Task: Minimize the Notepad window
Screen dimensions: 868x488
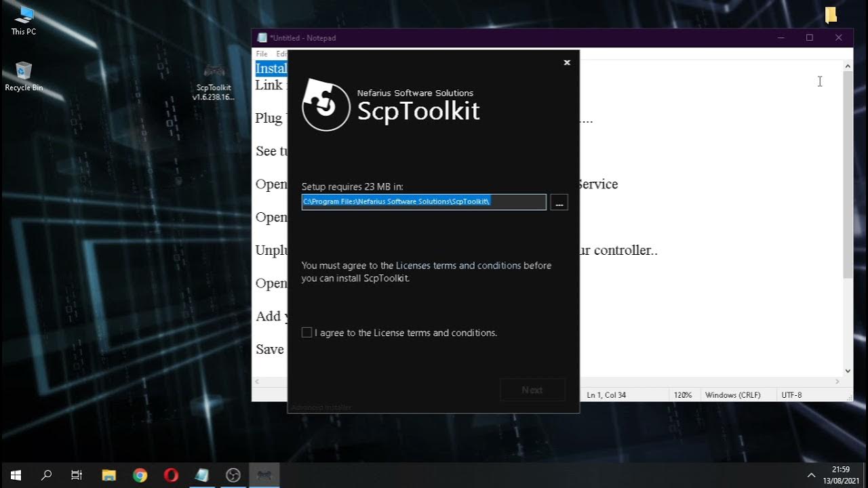Action: tap(781, 38)
